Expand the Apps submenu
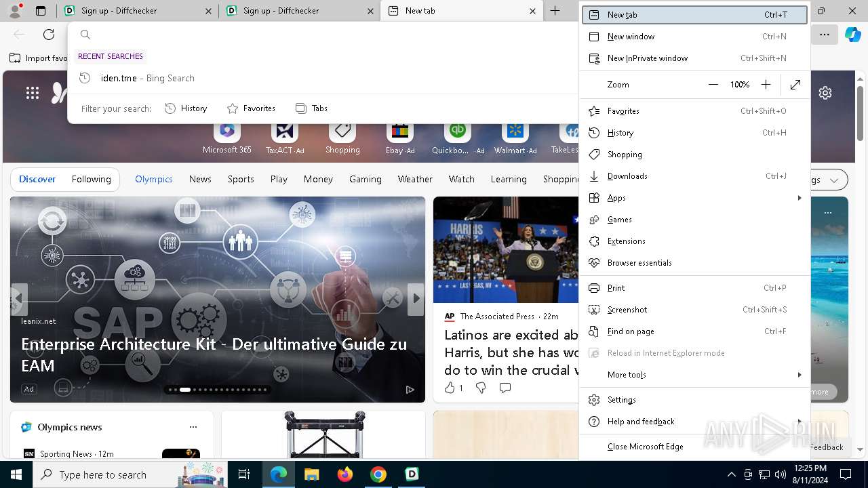The image size is (868, 488). pyautogui.click(x=694, y=198)
